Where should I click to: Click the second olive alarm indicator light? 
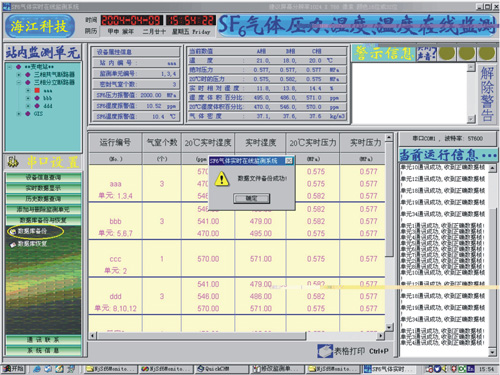point(467,53)
